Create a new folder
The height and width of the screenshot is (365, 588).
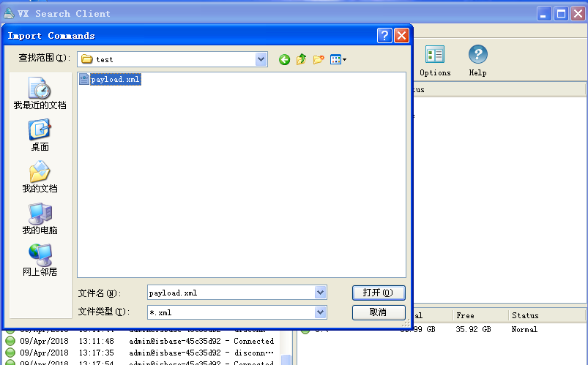point(319,59)
